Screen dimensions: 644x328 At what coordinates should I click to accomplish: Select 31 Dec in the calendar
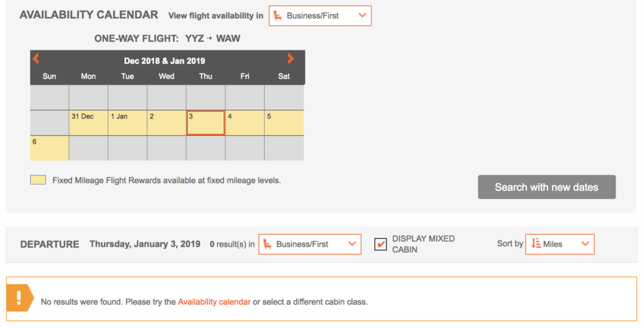[x=88, y=122]
